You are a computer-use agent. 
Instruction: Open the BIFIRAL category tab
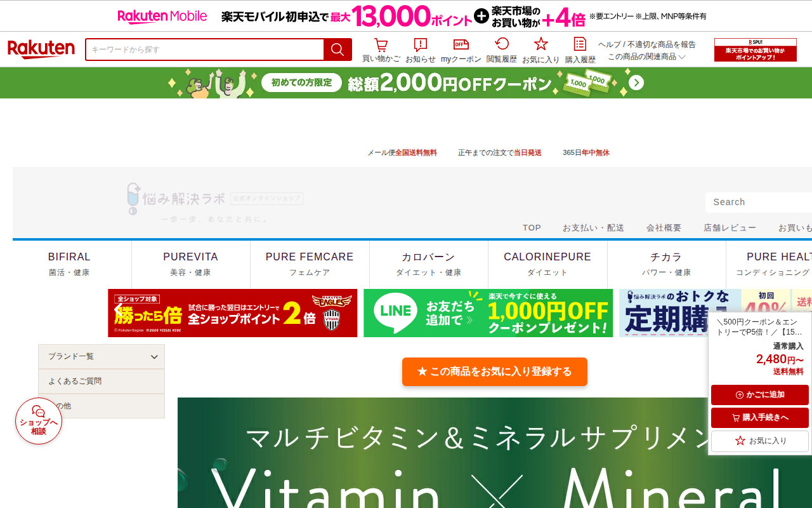69,264
